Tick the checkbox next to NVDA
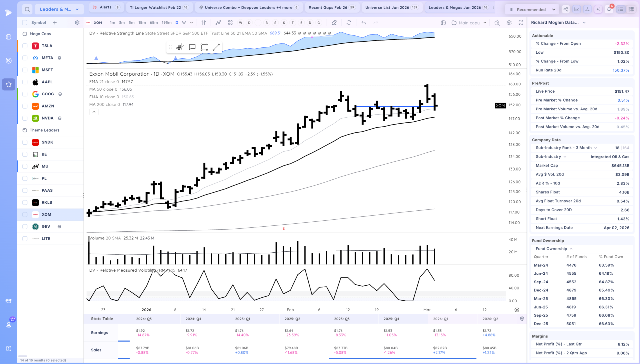Image resolution: width=640 pixels, height=364 pixels. tap(25, 118)
